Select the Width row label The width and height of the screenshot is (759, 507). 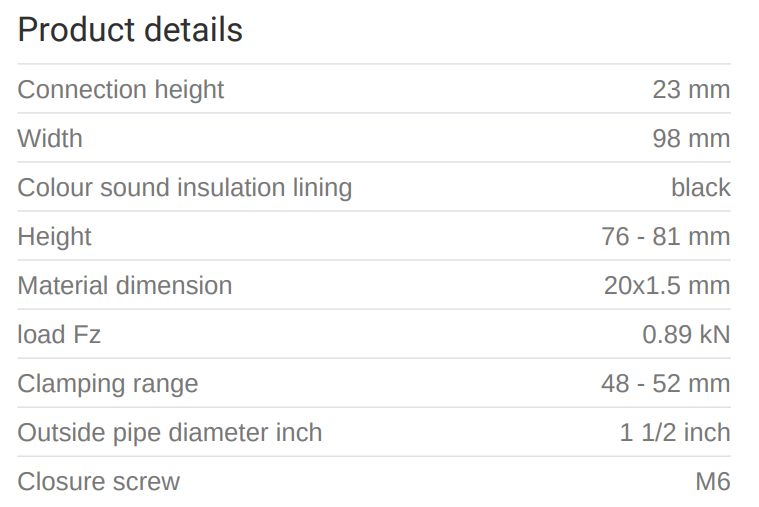(50, 138)
